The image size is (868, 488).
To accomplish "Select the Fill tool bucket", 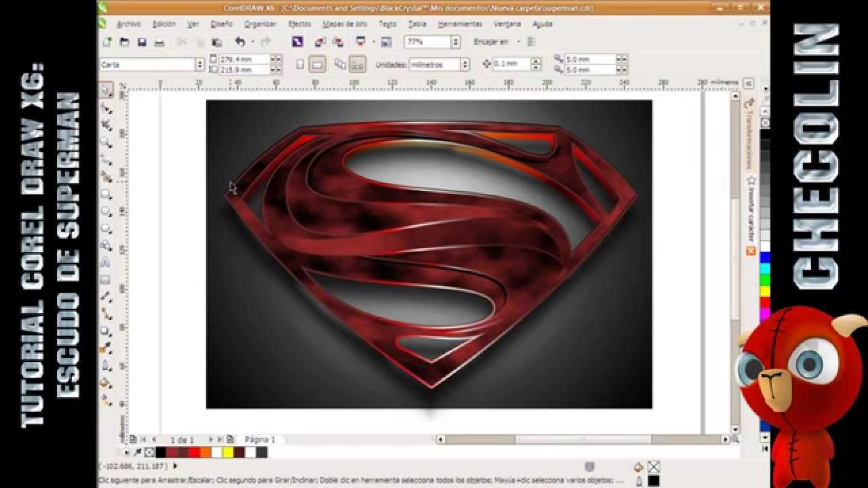I will pyautogui.click(x=106, y=383).
